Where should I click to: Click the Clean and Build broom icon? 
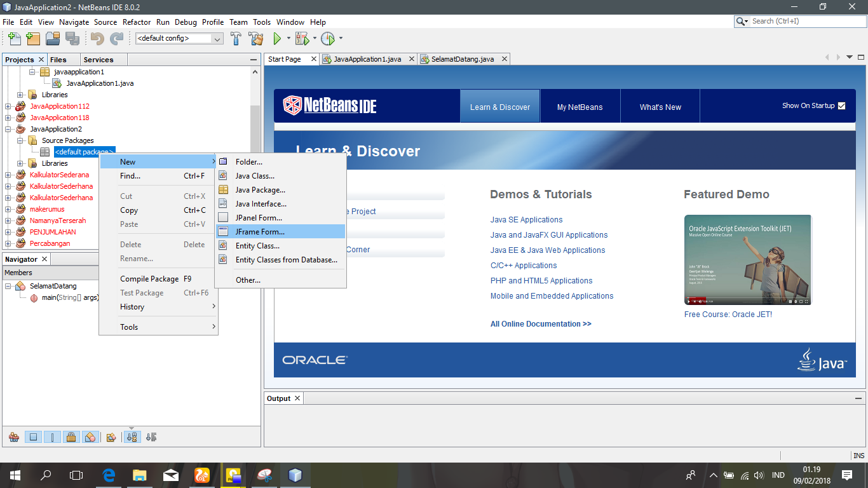255,39
